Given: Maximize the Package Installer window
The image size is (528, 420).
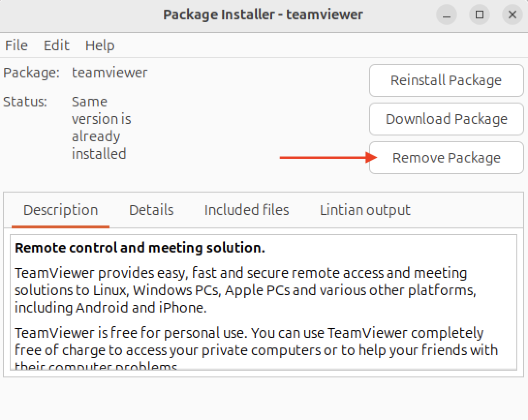Looking at the screenshot, I should 479,15.
